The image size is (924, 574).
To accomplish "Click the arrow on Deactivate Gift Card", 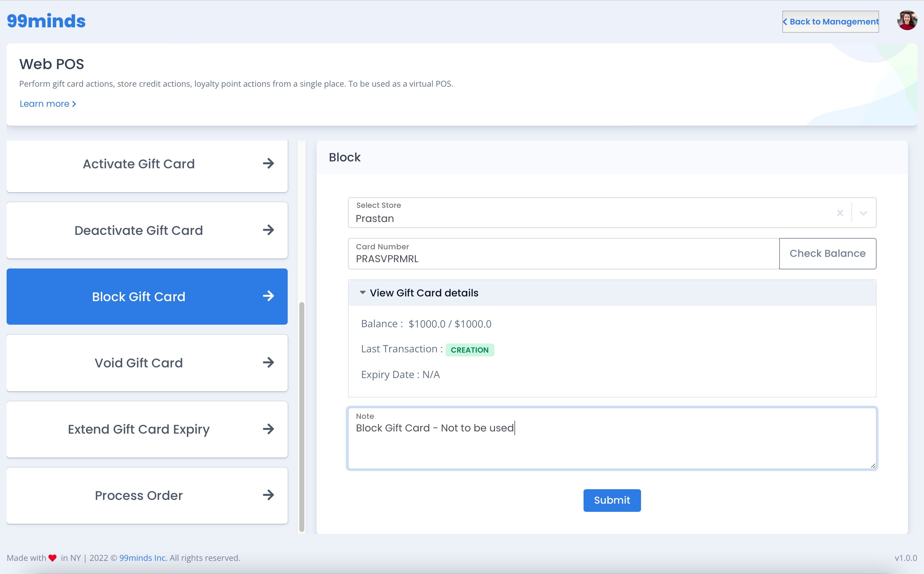I will [269, 230].
